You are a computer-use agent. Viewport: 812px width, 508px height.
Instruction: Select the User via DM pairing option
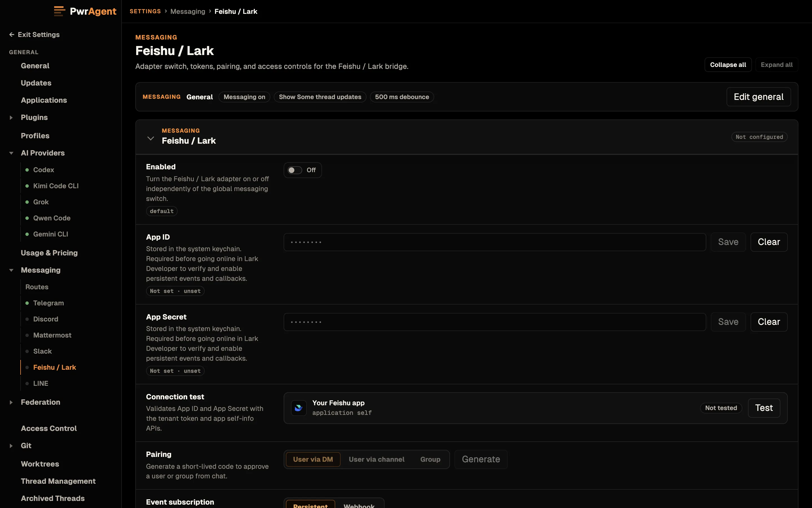tap(313, 459)
